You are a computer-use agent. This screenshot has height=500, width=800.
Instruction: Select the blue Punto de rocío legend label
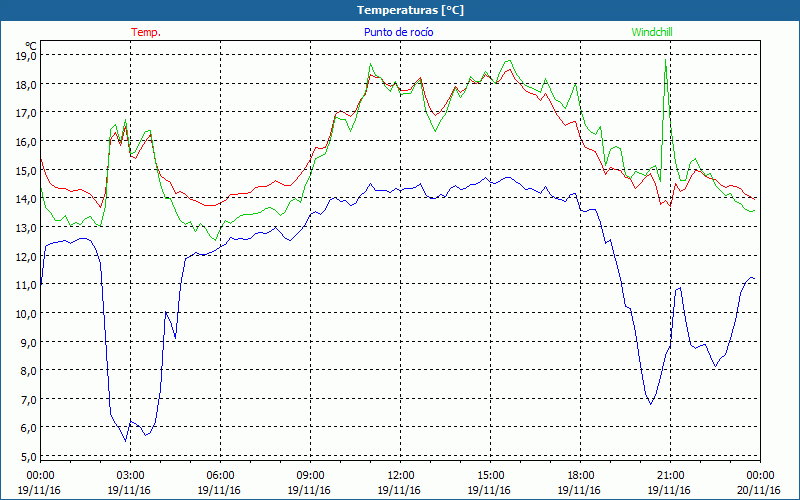coord(398,32)
